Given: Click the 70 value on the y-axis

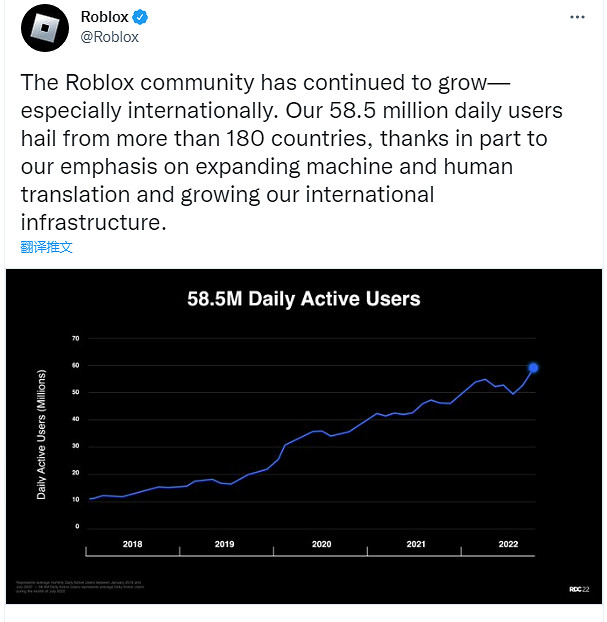Looking at the screenshot, I should click(75, 338).
